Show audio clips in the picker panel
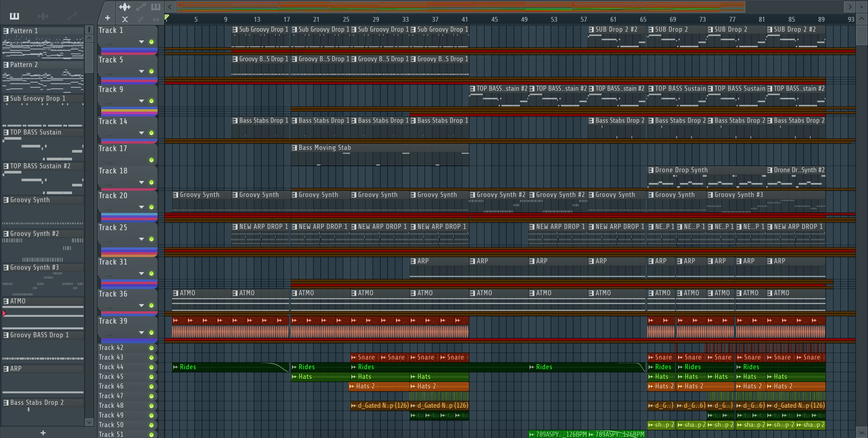 tap(43, 16)
